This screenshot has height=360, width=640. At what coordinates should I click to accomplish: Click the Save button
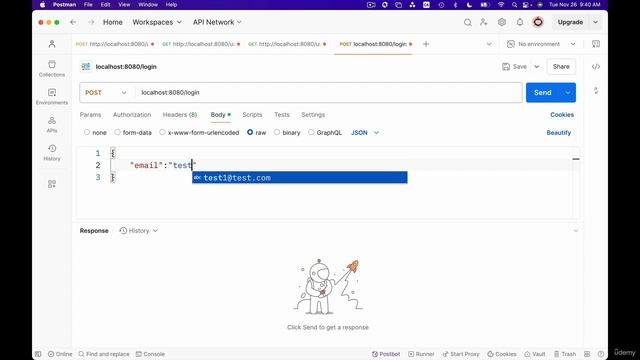click(x=515, y=67)
